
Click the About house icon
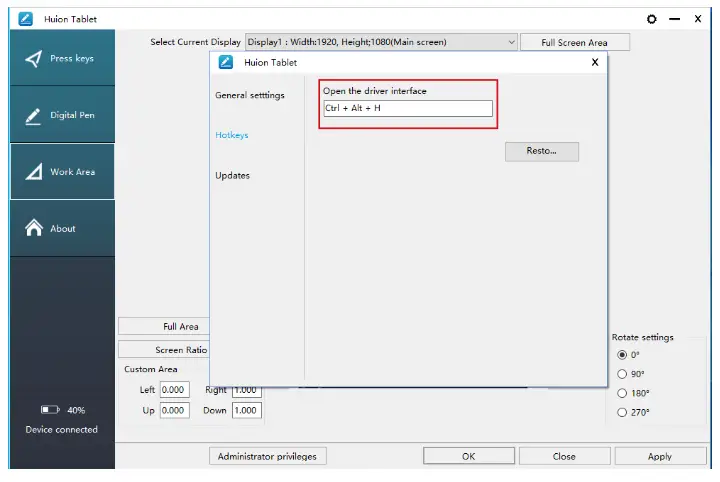pyautogui.click(x=34, y=228)
